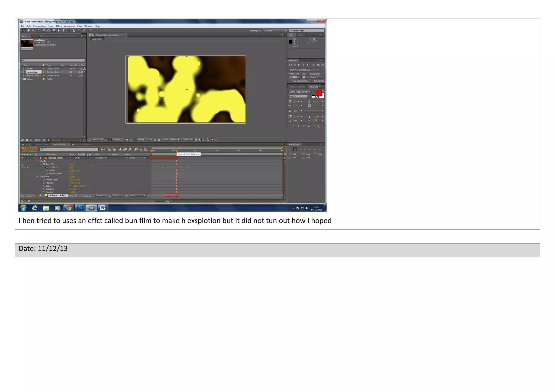Switch to the Render Queue tab
The width and height of the screenshot is (555, 392).
pyautogui.click(x=42, y=145)
